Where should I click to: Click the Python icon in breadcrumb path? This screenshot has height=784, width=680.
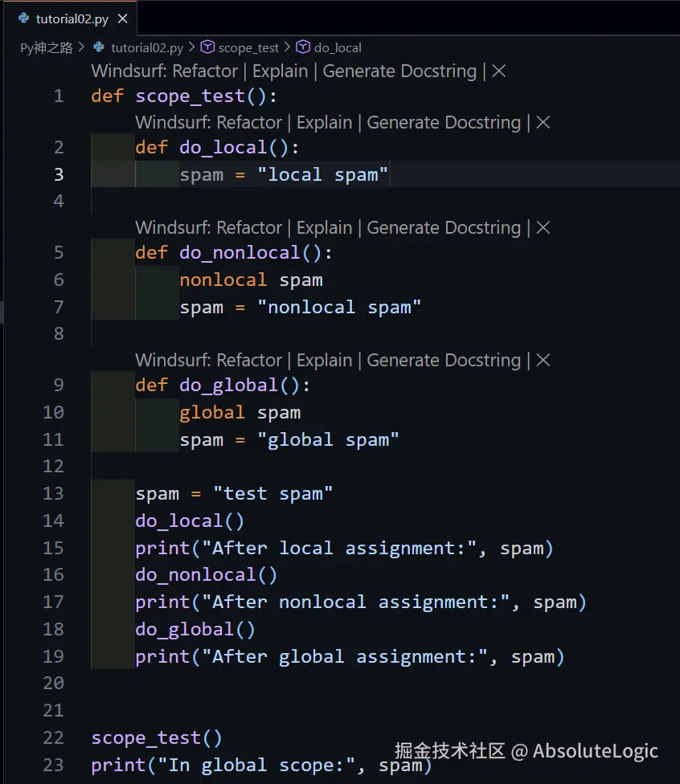(x=99, y=47)
